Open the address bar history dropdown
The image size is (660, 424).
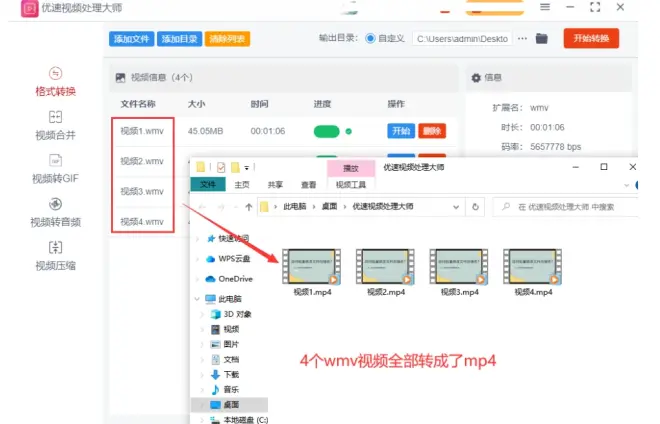(x=456, y=207)
